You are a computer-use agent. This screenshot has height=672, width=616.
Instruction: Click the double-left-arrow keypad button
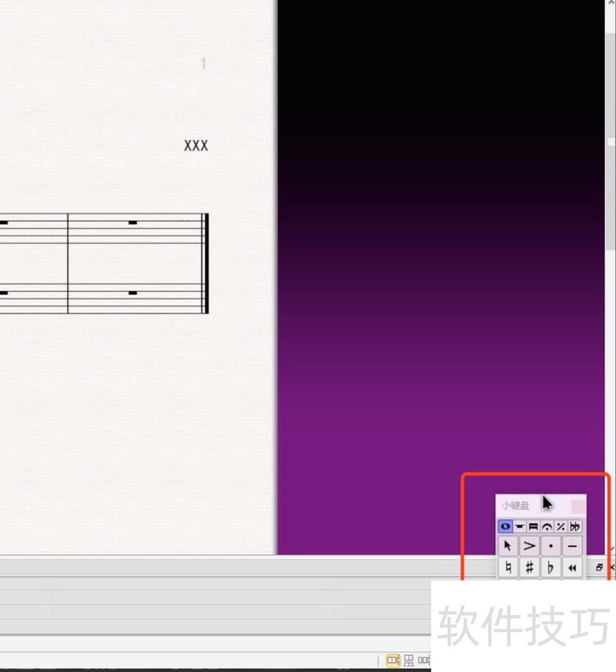pyautogui.click(x=572, y=568)
